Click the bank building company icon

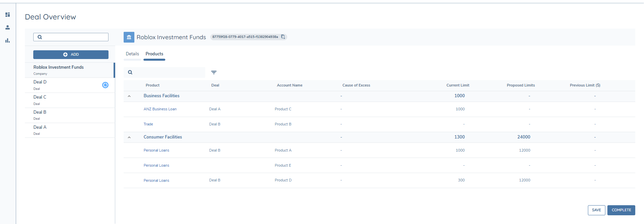129,37
